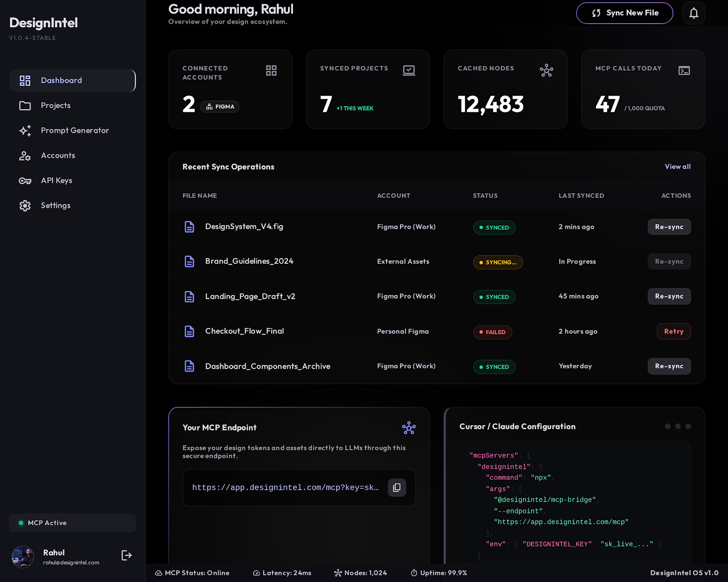Click MCP Status: Online in status bar
This screenshot has height=582, width=728.
click(x=192, y=573)
